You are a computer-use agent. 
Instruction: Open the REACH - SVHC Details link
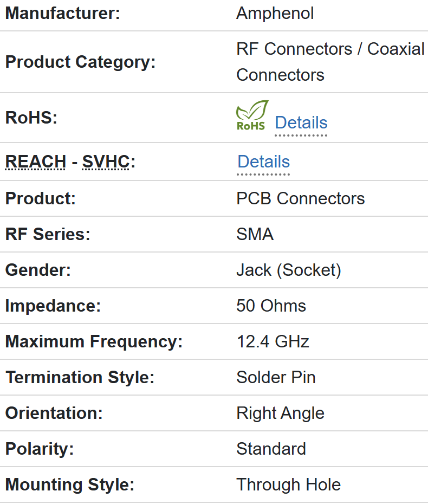pyautogui.click(x=263, y=162)
